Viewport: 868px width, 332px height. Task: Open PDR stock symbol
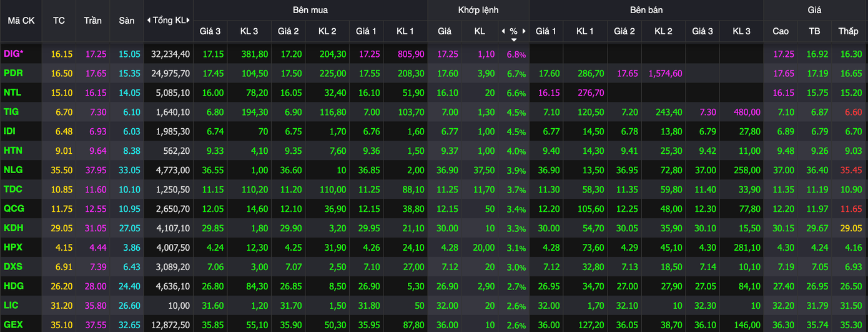12,73
